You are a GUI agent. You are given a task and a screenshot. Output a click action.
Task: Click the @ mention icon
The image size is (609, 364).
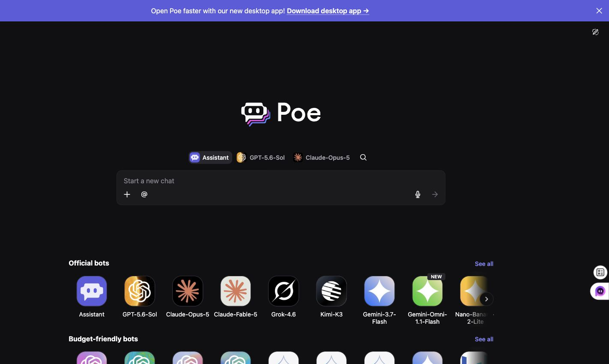(144, 194)
